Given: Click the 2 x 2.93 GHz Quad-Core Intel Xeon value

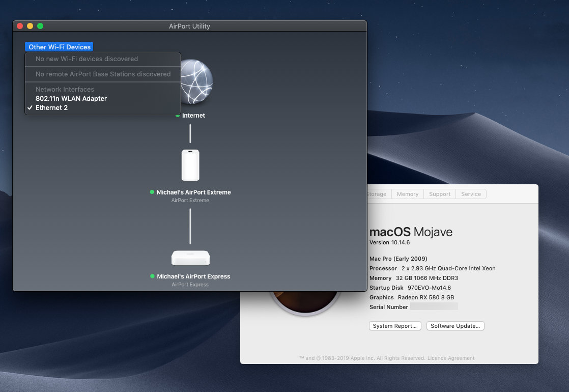Looking at the screenshot, I should (448, 269).
